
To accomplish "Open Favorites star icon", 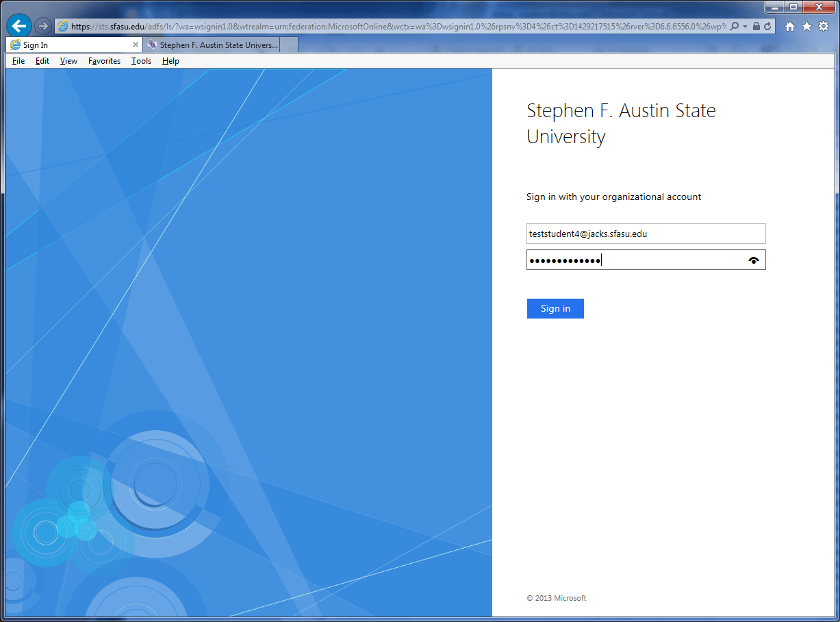I will pos(806,26).
